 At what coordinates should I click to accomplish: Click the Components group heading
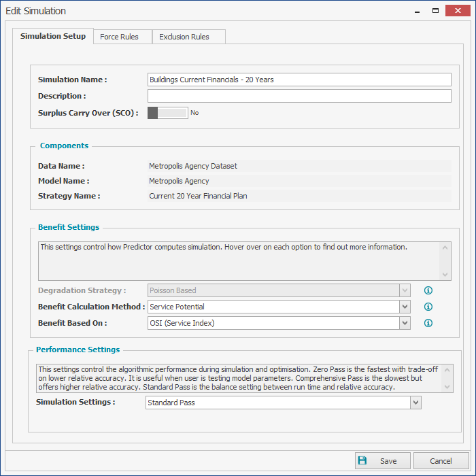pyautogui.click(x=64, y=146)
